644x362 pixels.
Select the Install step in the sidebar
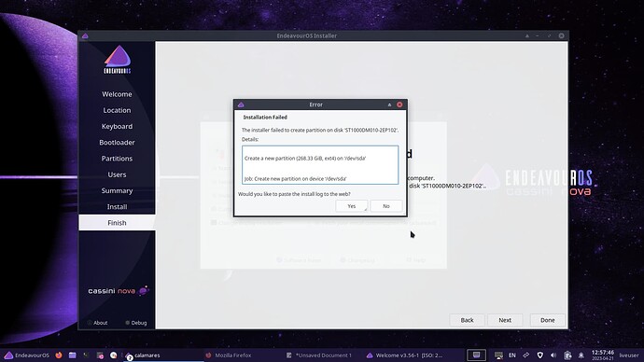tap(117, 206)
